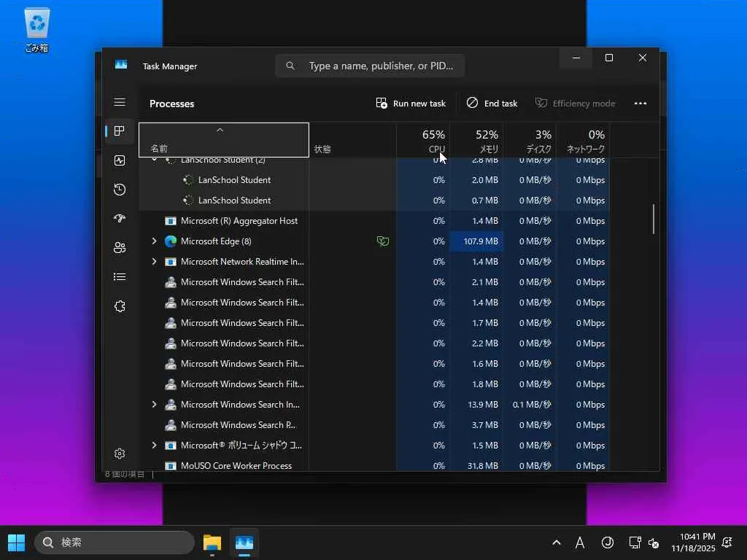Click Run new task button
Image resolution: width=747 pixels, height=560 pixels.
411,104
